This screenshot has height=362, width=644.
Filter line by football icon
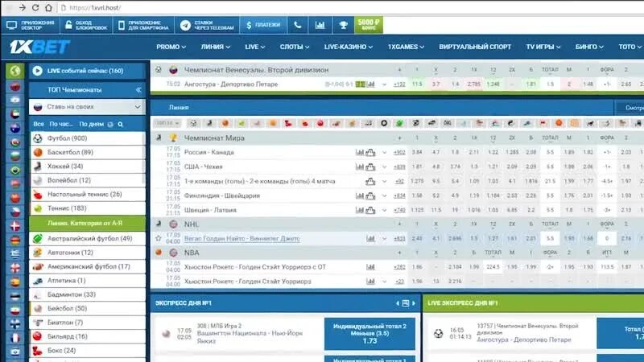pos(193,123)
